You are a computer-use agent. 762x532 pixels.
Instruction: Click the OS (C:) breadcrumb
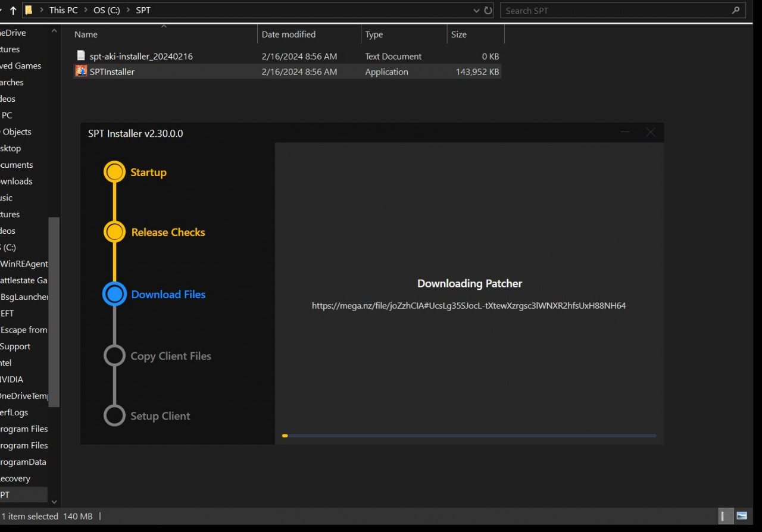[x=107, y=11]
